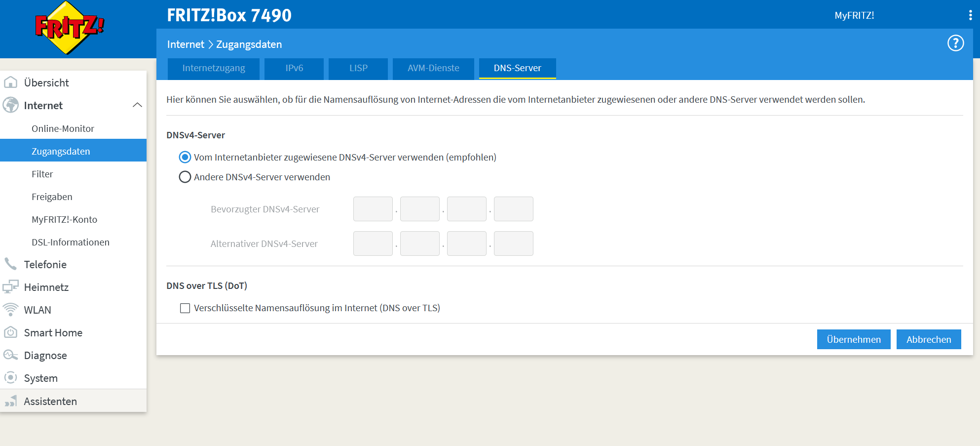The width and height of the screenshot is (980, 446).
Task: Click third octet of Bevorzugter DNSv4-Server
Action: click(x=467, y=209)
